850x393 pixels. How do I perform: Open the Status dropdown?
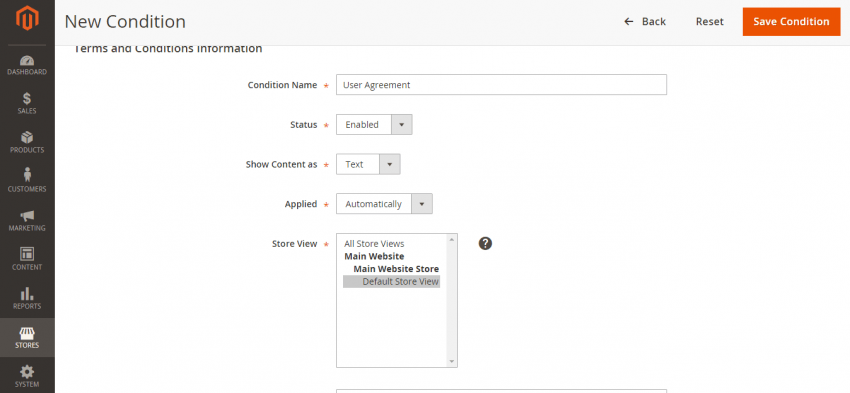point(374,125)
